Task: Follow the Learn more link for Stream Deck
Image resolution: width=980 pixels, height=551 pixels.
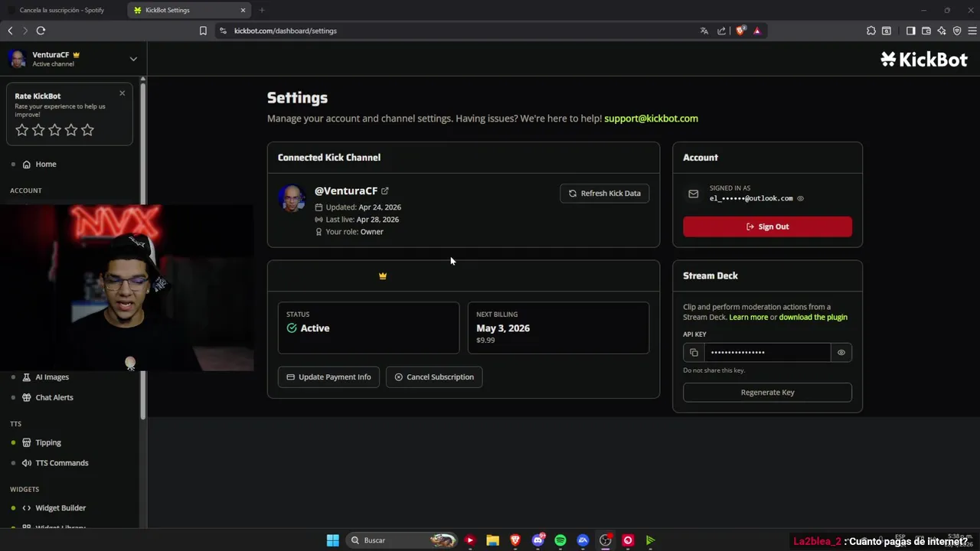Action: (748, 317)
